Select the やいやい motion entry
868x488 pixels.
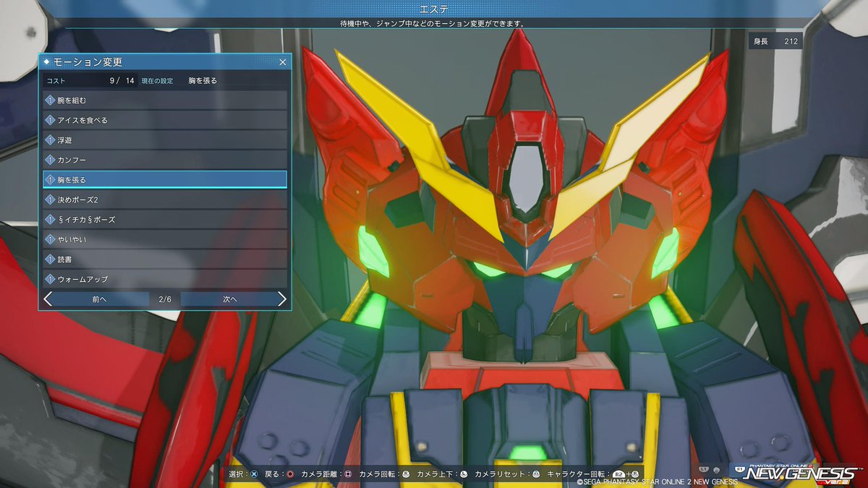coord(165,239)
